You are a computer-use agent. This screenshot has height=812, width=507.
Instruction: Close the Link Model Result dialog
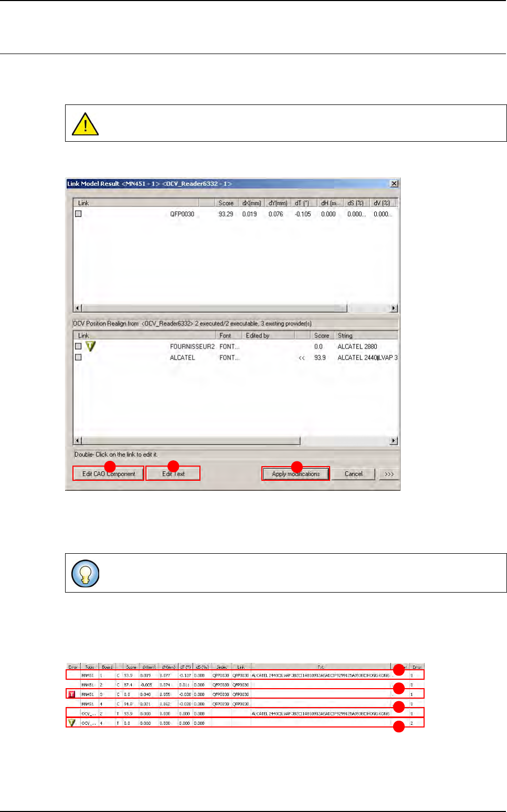click(394, 184)
